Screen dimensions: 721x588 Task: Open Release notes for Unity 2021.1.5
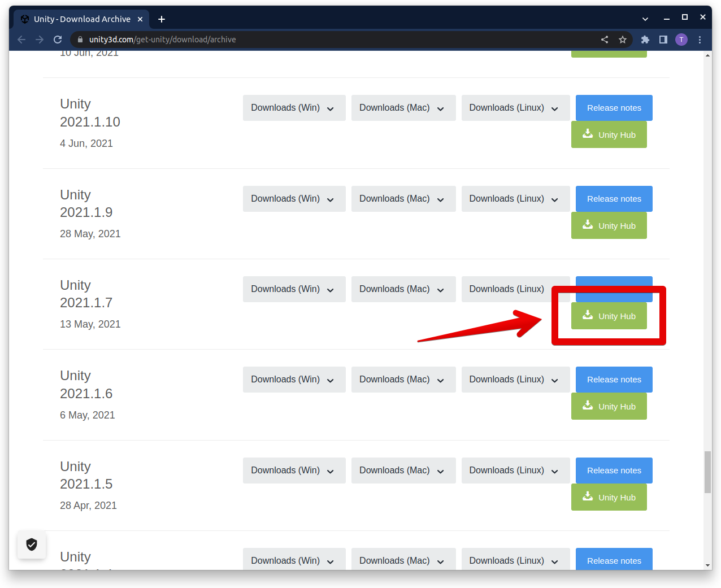[x=614, y=471]
